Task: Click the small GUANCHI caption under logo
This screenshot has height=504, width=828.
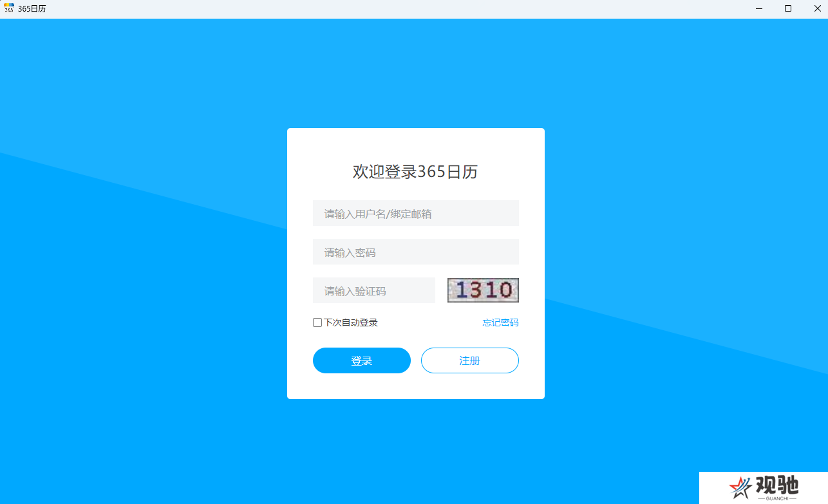Action: coord(776,499)
